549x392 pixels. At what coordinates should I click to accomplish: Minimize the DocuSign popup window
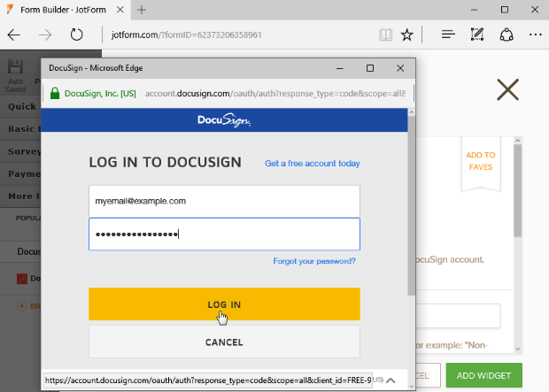pos(339,68)
